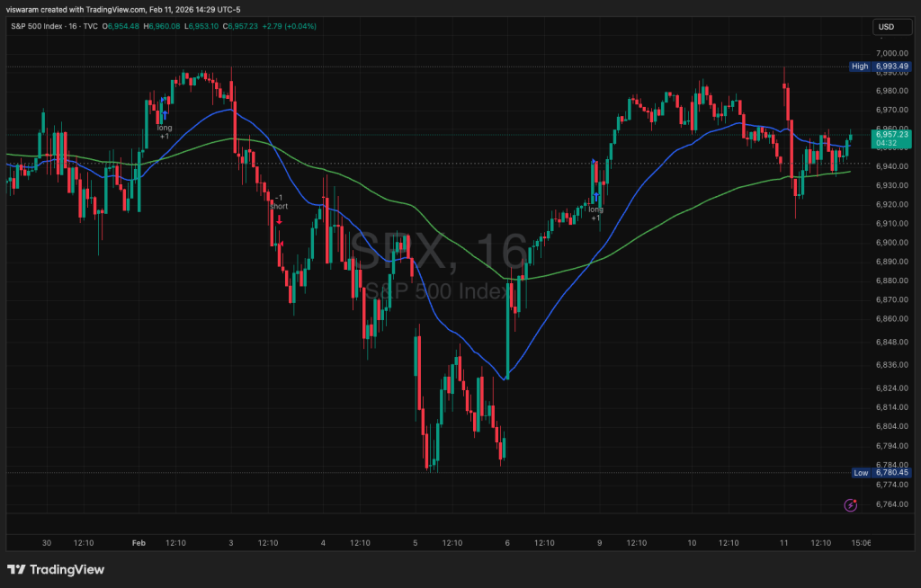Open the USD currency dropdown
921x588 pixels.
coord(886,27)
